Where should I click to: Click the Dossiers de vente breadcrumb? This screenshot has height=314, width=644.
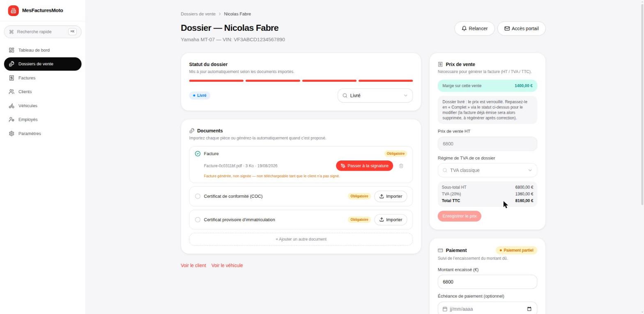pyautogui.click(x=198, y=14)
